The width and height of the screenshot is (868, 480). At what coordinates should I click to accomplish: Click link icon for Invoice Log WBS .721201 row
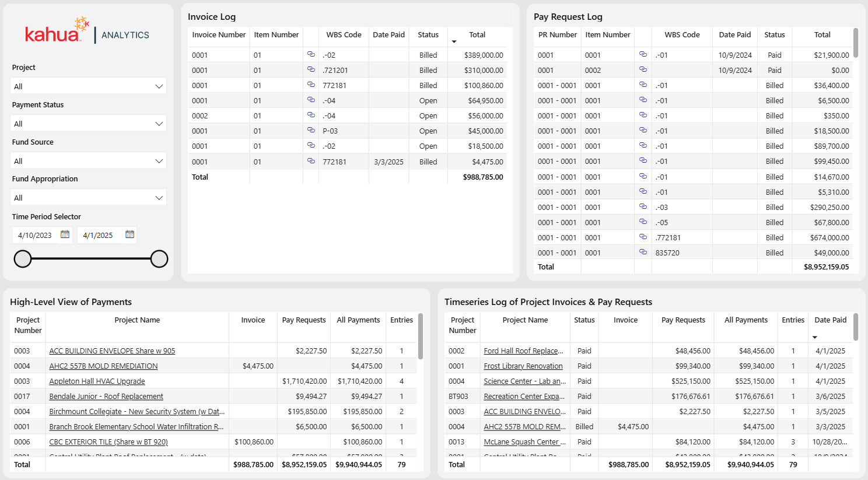311,70
